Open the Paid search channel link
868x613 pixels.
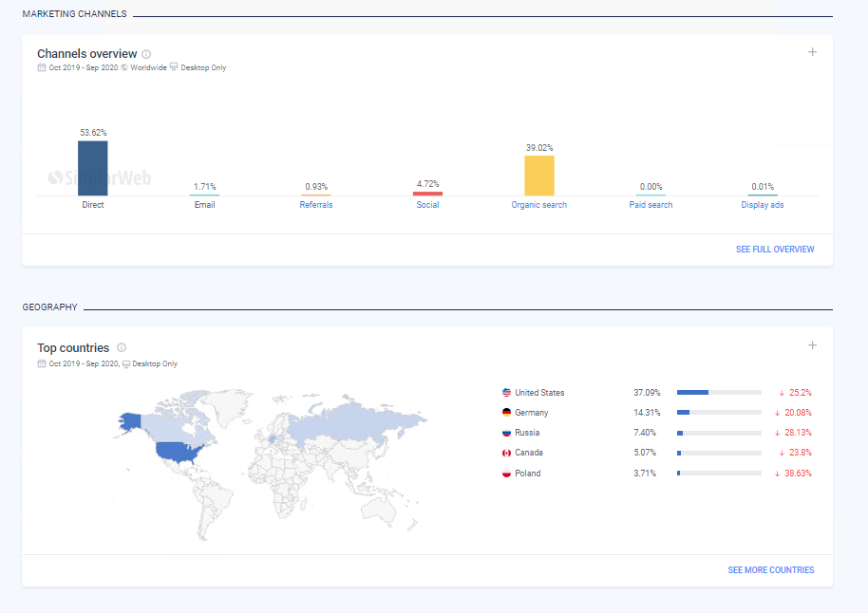point(651,205)
